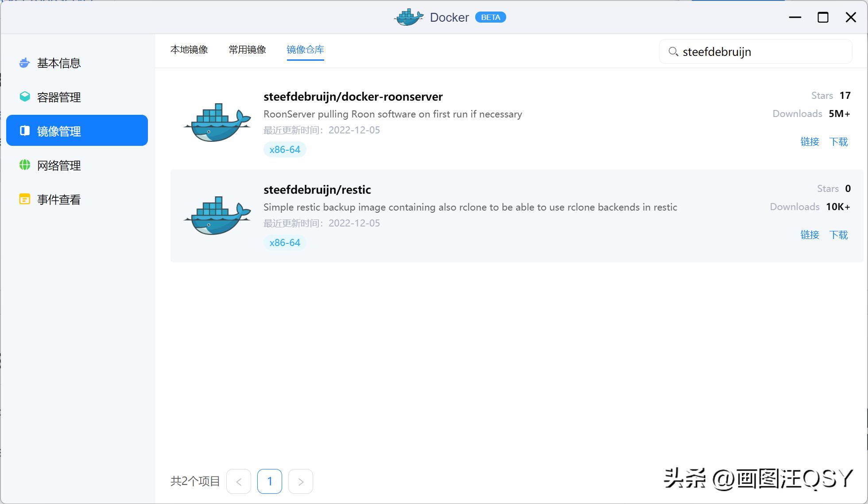The image size is (868, 504).
Task: Switch to the 本地镜像 tab
Action: pyautogui.click(x=190, y=50)
